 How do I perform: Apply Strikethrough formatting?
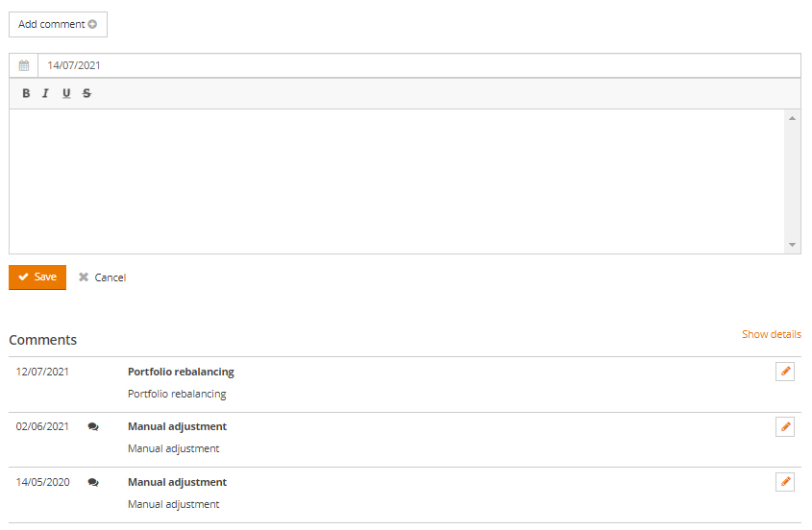tap(86, 94)
